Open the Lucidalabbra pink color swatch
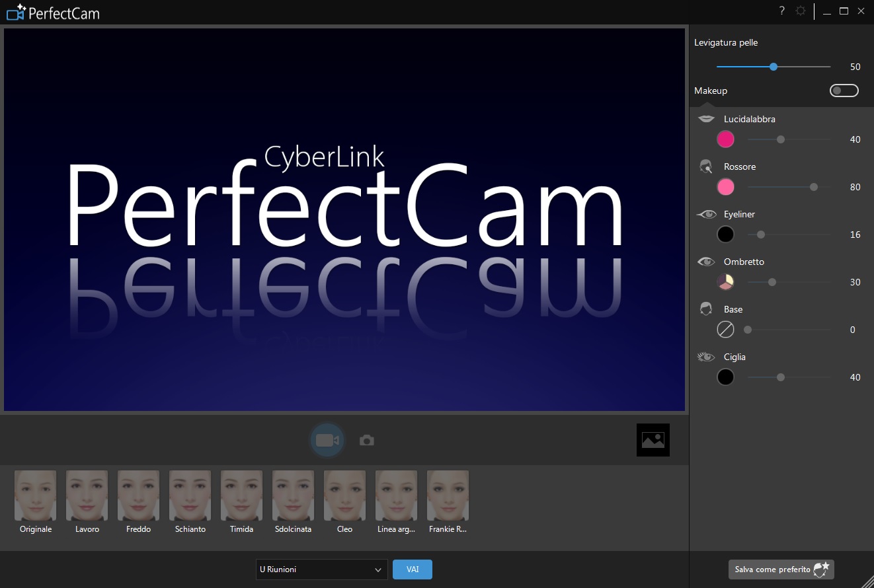This screenshot has height=588, width=874. coord(726,139)
